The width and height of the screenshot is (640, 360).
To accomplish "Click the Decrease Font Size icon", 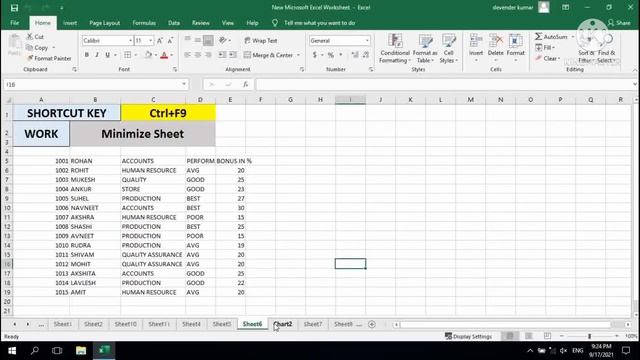I will [170, 40].
